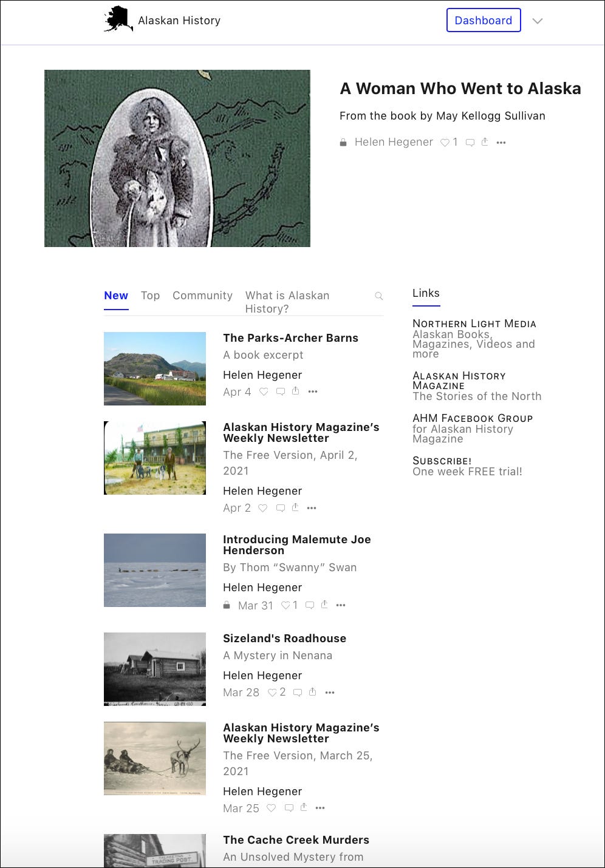
Task: Open more options for the Mar 25 post
Action: pos(320,809)
